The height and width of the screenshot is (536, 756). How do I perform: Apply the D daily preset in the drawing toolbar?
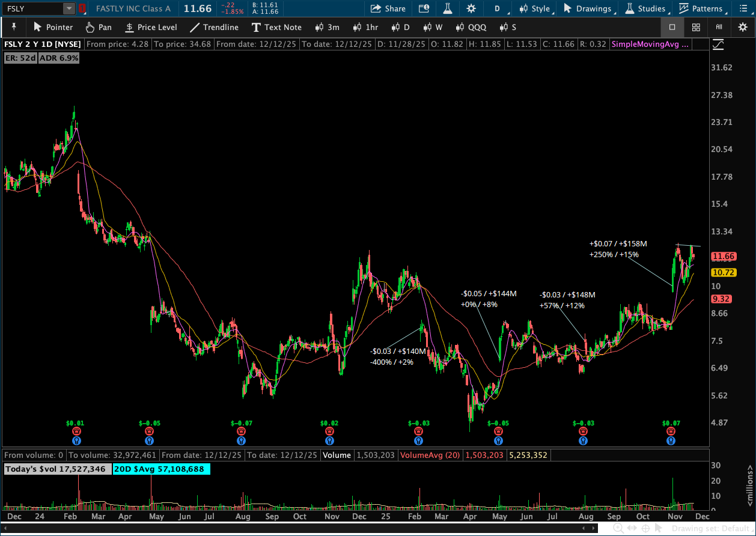[x=400, y=27]
